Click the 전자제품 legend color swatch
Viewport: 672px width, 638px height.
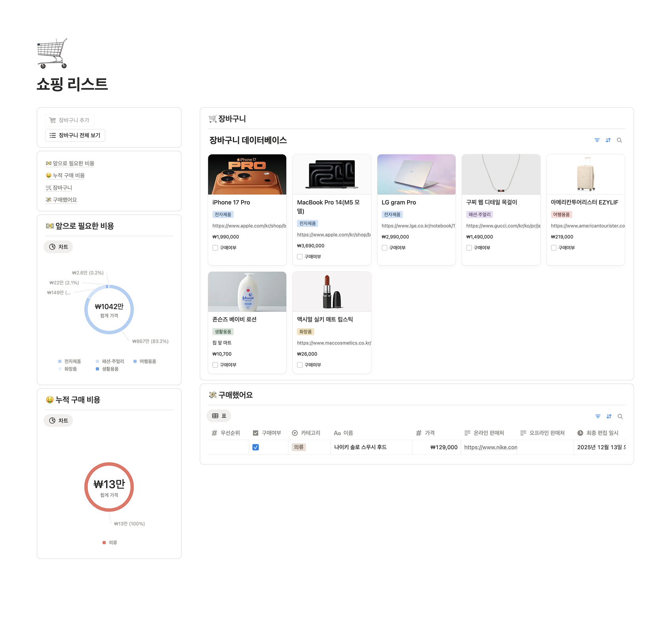point(60,361)
